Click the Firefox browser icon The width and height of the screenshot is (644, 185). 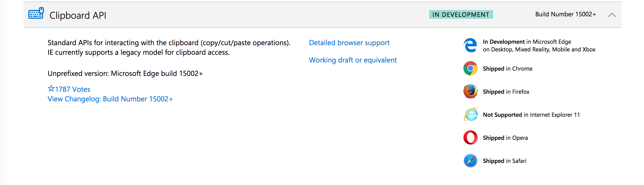[470, 91]
